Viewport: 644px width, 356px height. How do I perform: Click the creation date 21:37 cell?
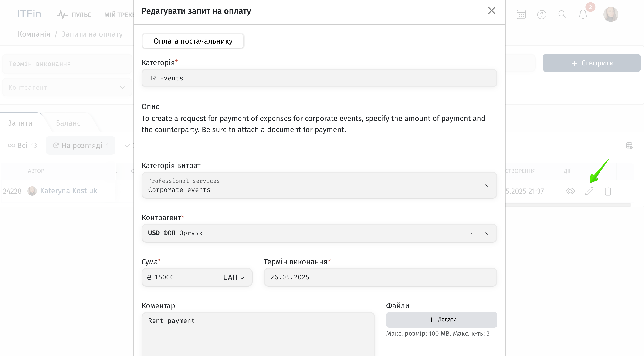[525, 191]
